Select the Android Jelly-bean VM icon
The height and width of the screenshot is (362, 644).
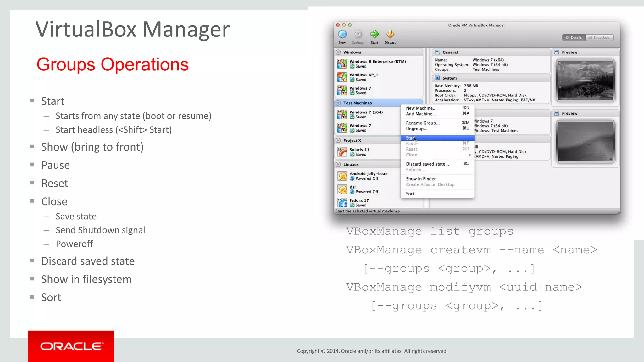coord(342,176)
